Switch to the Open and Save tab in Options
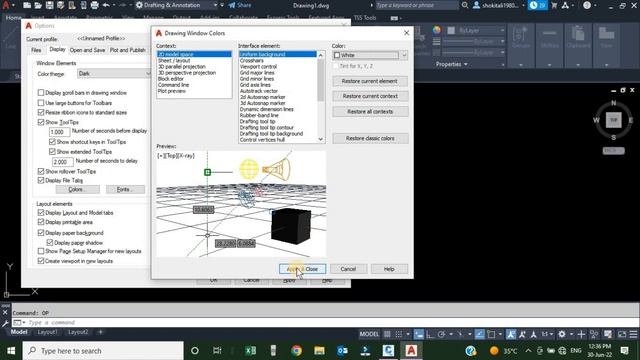 [x=87, y=50]
